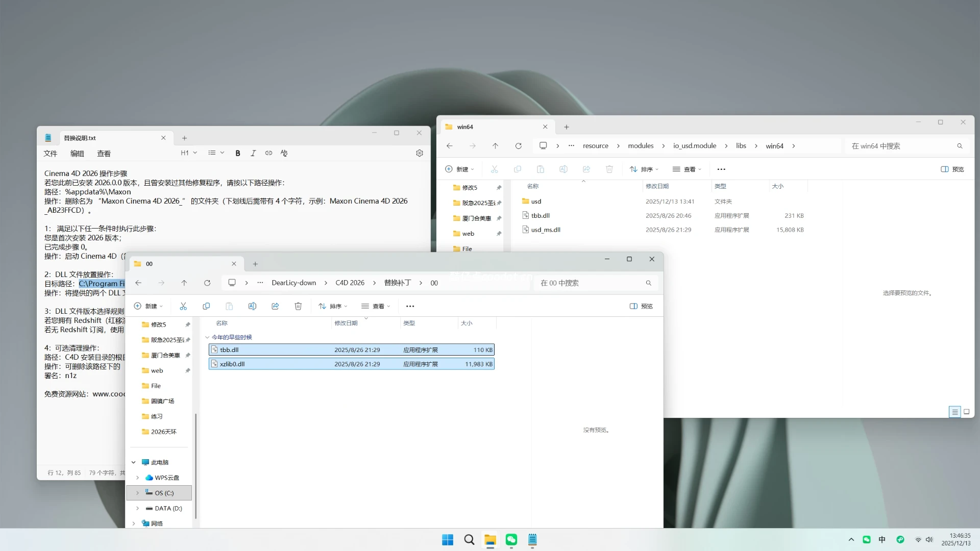980x551 pixels.
Task: Share a file with the share icon
Action: click(275, 306)
